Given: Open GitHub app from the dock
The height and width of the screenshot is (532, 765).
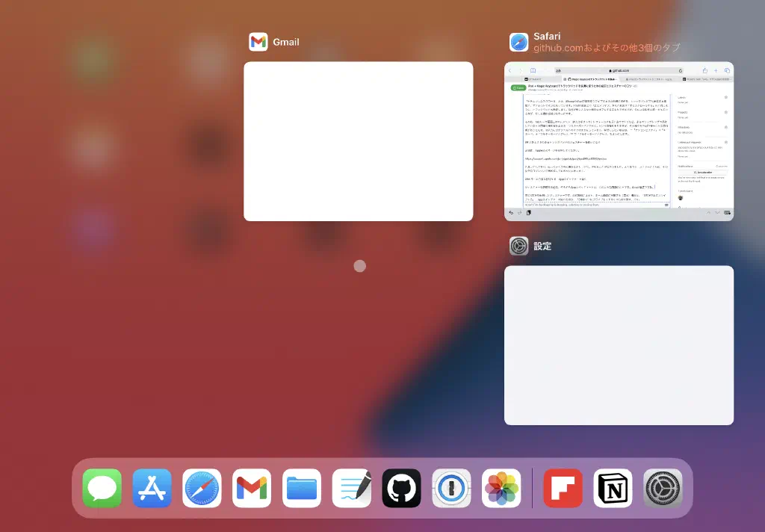Looking at the screenshot, I should click(401, 488).
